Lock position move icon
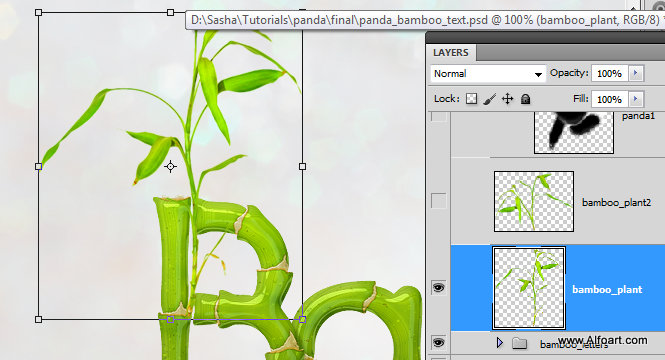665x360 pixels. pyautogui.click(x=508, y=99)
